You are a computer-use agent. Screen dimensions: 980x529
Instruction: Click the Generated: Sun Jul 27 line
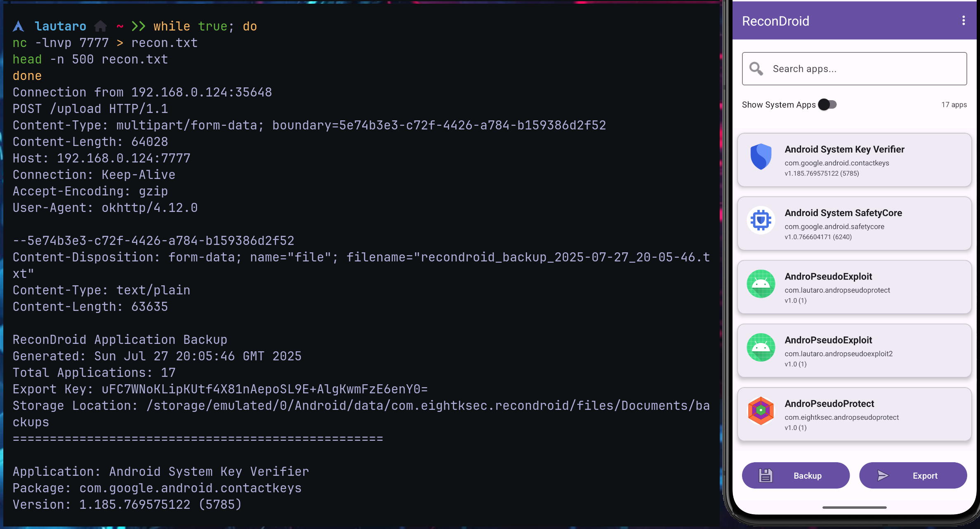pyautogui.click(x=157, y=356)
